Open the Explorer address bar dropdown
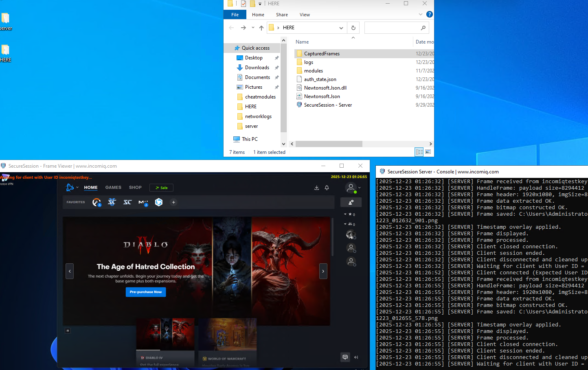 coord(341,28)
